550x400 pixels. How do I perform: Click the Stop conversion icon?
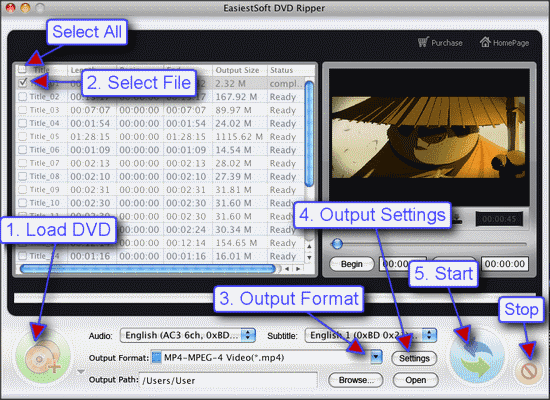[x=529, y=371]
